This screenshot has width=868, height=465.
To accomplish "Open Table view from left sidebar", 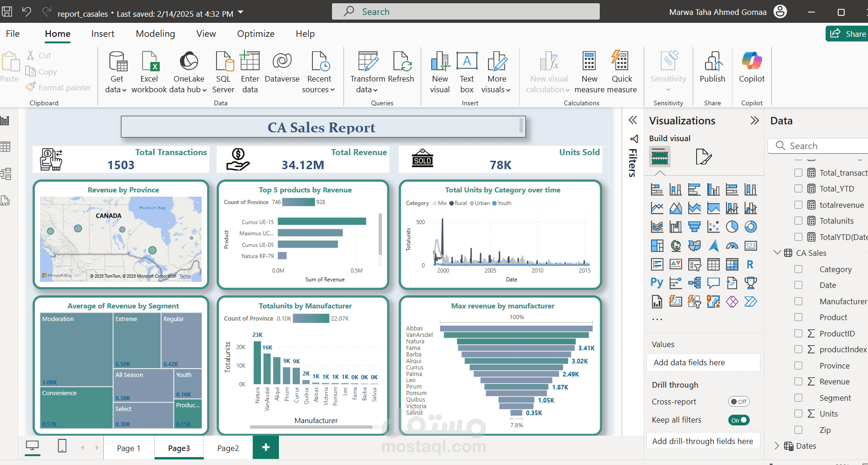I will [6, 147].
